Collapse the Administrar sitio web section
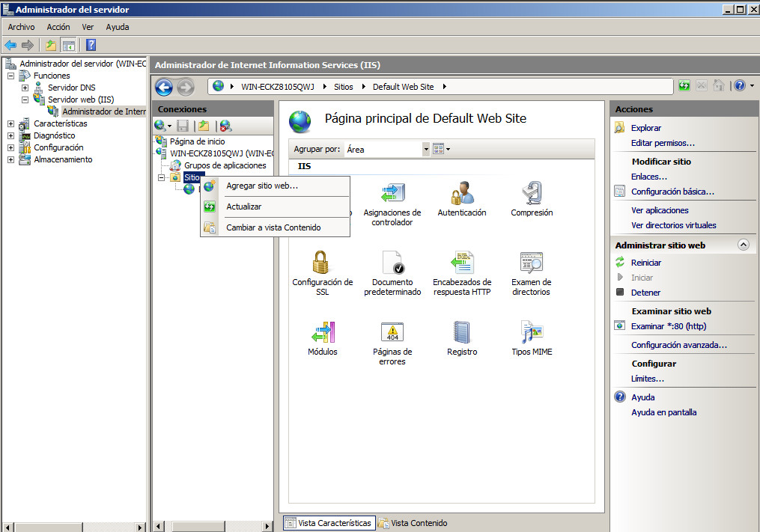The image size is (760, 532). (x=743, y=245)
